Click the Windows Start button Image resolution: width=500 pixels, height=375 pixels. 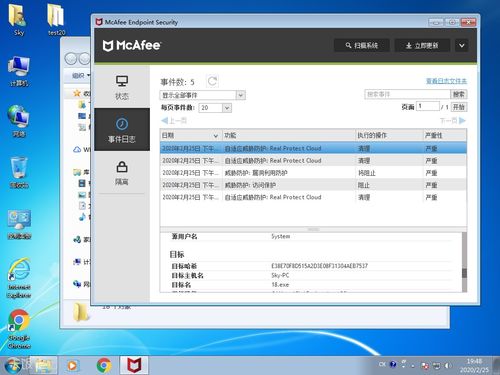(x=13, y=365)
